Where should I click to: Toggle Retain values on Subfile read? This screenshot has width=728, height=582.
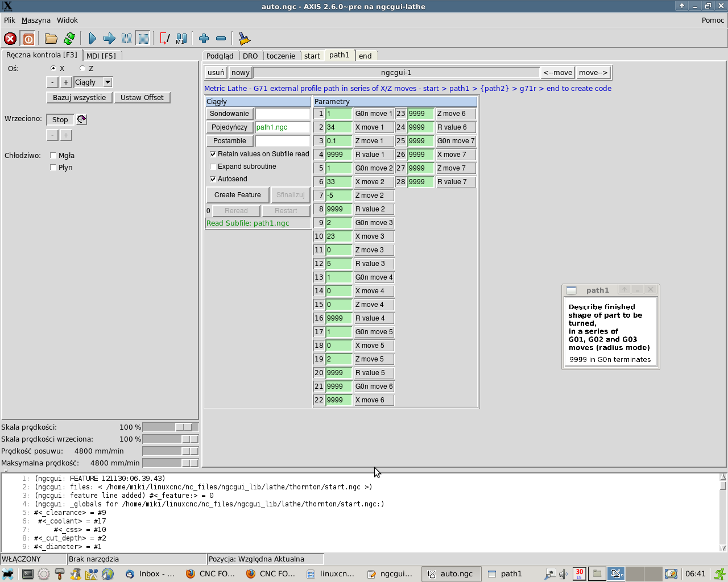tap(213, 154)
